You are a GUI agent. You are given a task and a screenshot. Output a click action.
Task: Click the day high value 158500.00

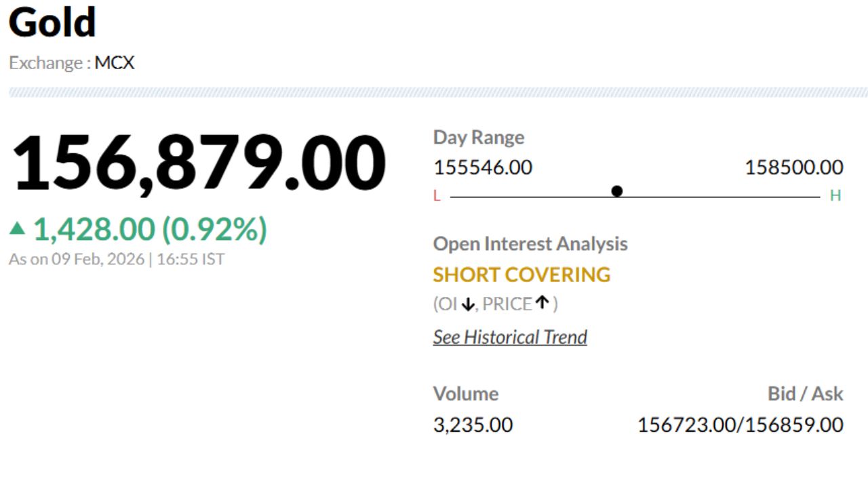click(x=793, y=167)
